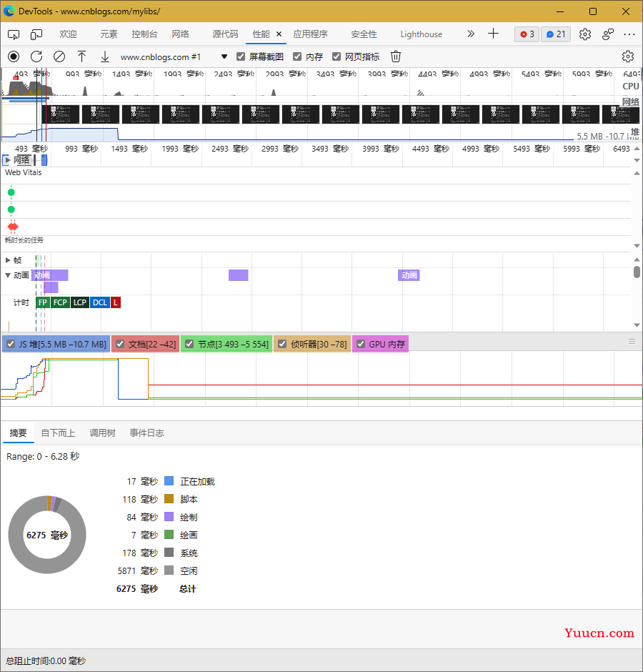Clear the performance recording
Image resolution: width=643 pixels, height=672 pixels.
[x=59, y=56]
